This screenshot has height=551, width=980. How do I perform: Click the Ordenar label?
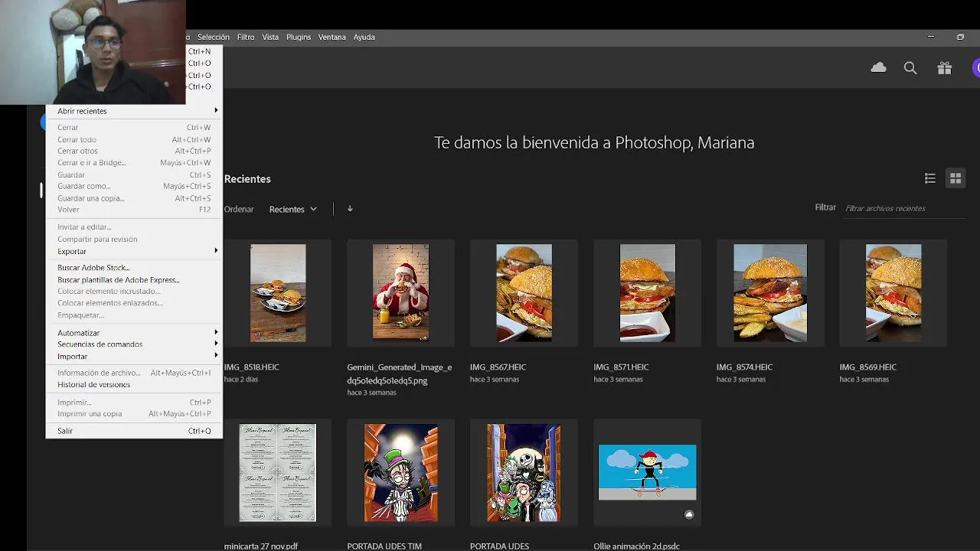tap(239, 209)
